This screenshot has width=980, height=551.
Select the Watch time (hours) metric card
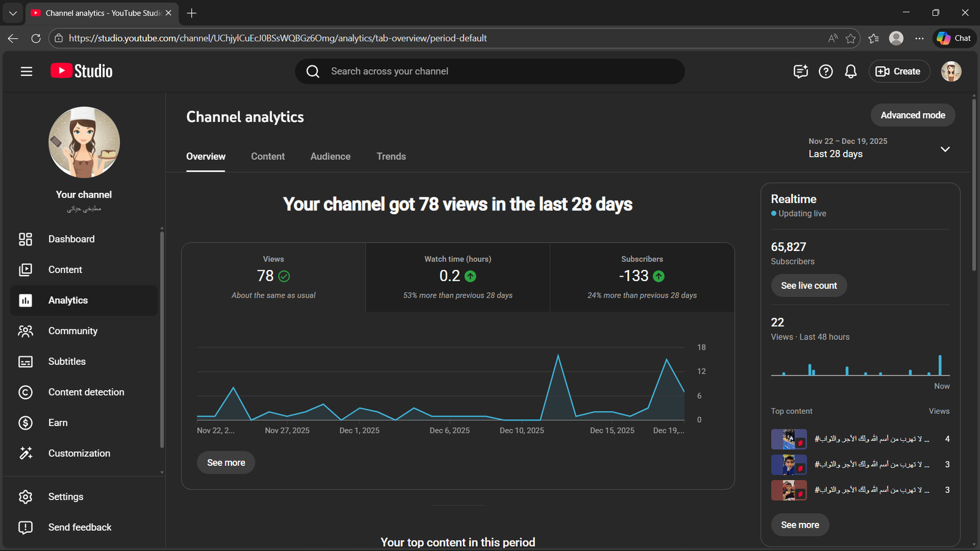(458, 277)
